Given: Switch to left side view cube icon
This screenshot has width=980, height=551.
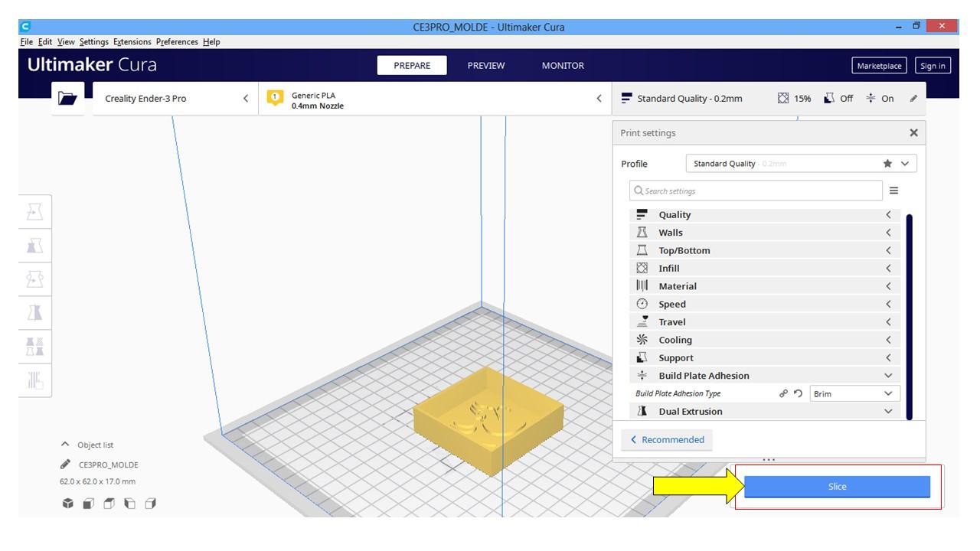Looking at the screenshot, I should point(129,504).
